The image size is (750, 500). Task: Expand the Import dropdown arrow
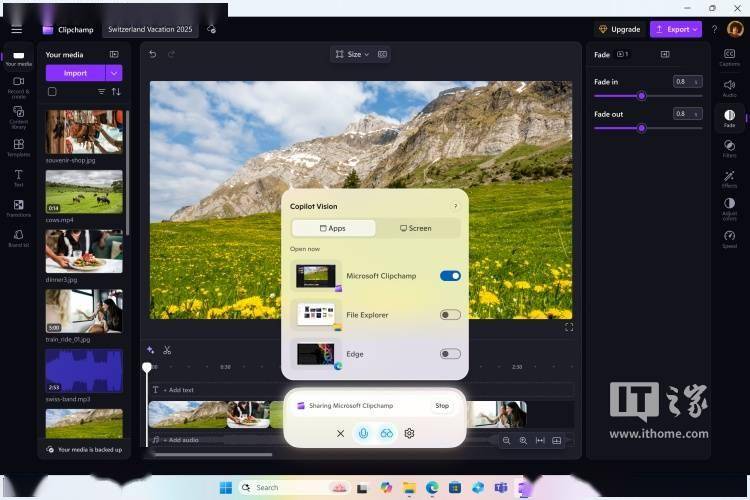point(114,73)
